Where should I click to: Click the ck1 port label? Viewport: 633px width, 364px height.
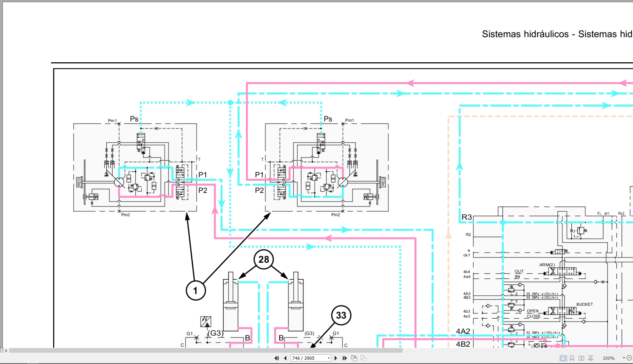coord(467,255)
